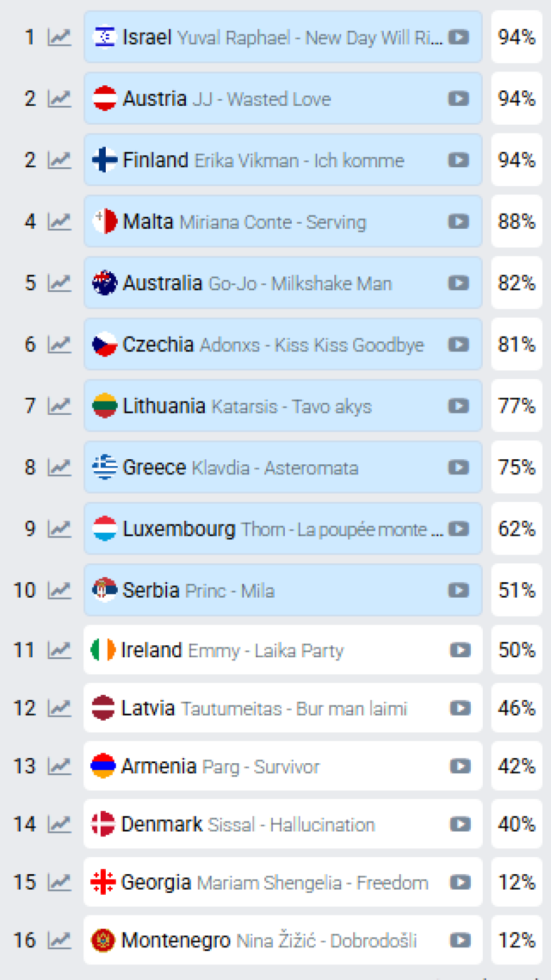This screenshot has width=551, height=980.
Task: Show the odds chart icon for Greece
Action: [x=59, y=467]
